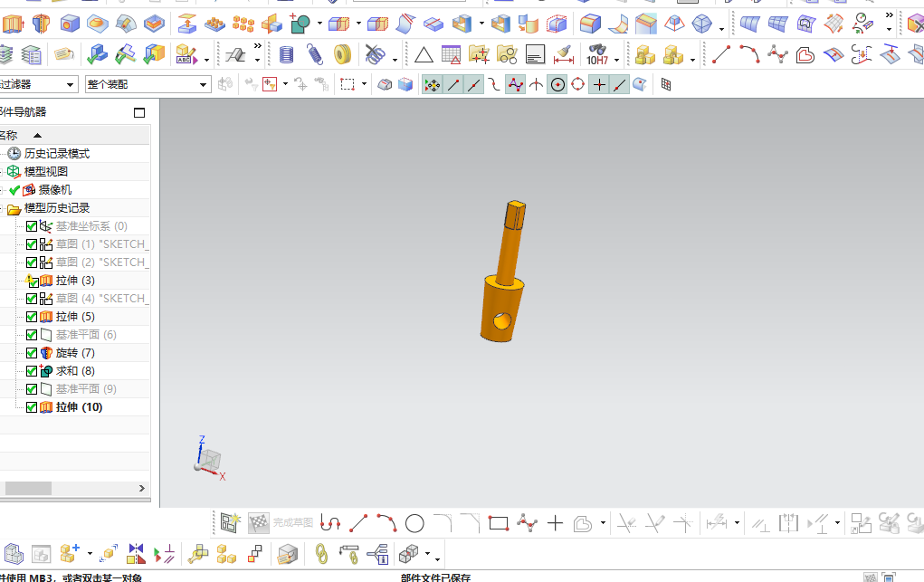Screen dimensions: 924x582
Task: Select 模型视图 in the part navigator
Action: [46, 172]
